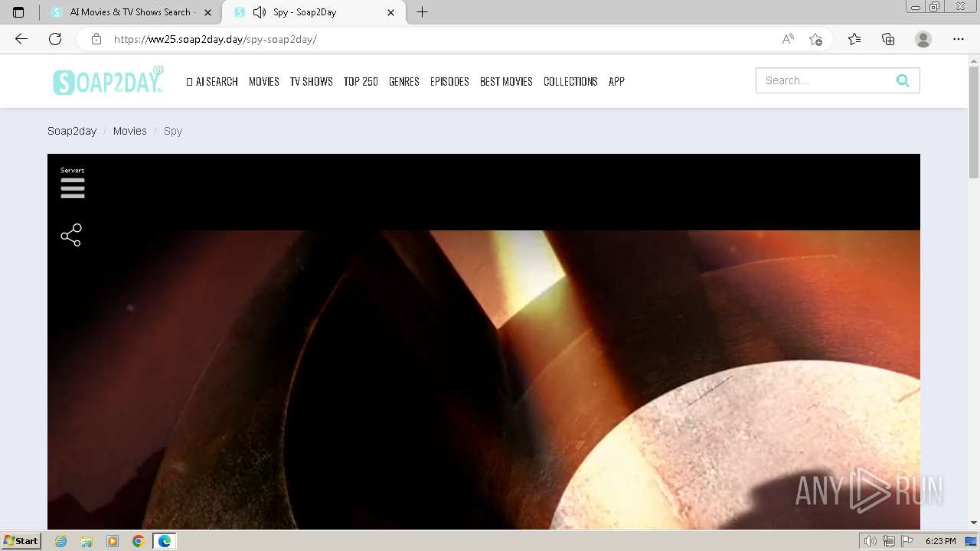The width and height of the screenshot is (980, 551).
Task: Click the share icon in the video player
Action: pyautogui.click(x=71, y=235)
